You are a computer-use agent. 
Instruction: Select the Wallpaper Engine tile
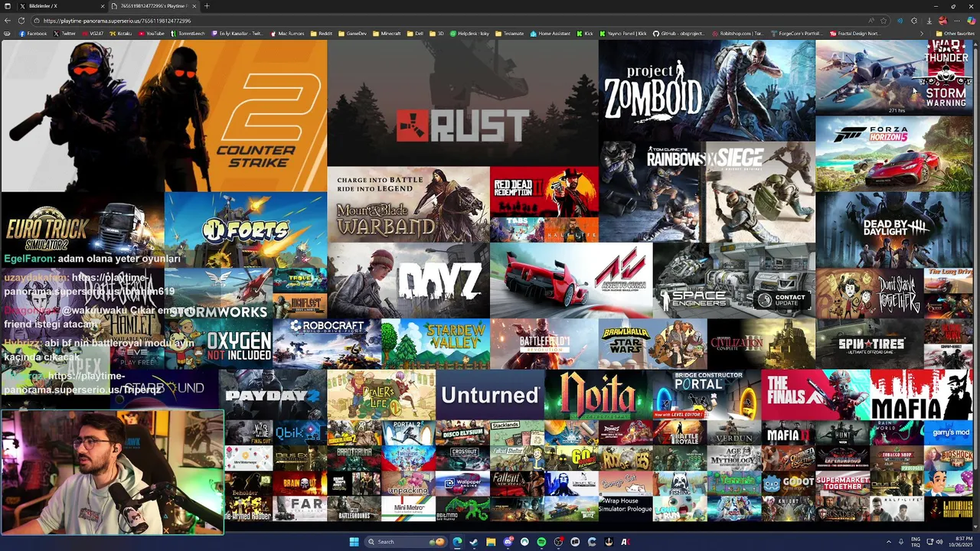(x=462, y=483)
